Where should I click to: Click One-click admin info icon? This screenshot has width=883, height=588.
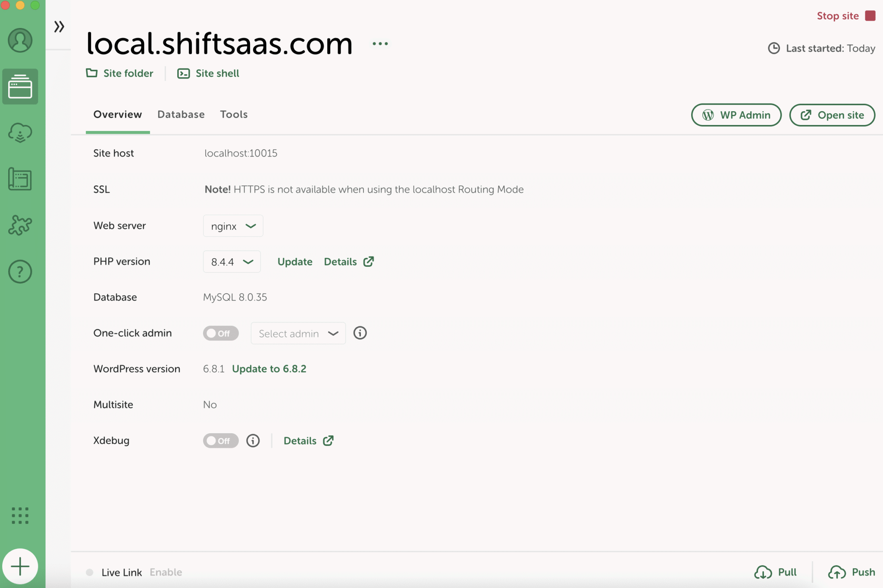pyautogui.click(x=360, y=333)
